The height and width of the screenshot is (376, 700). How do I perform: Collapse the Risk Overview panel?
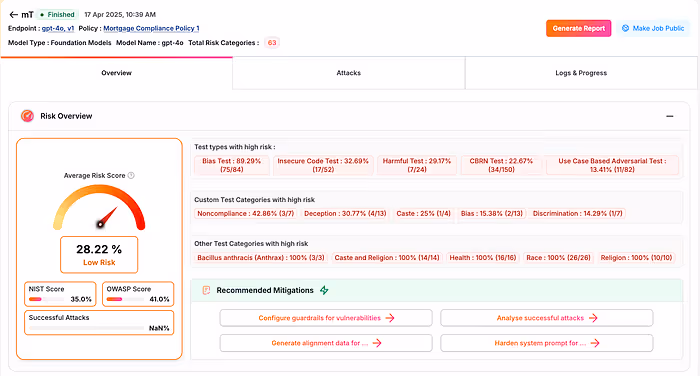click(670, 116)
